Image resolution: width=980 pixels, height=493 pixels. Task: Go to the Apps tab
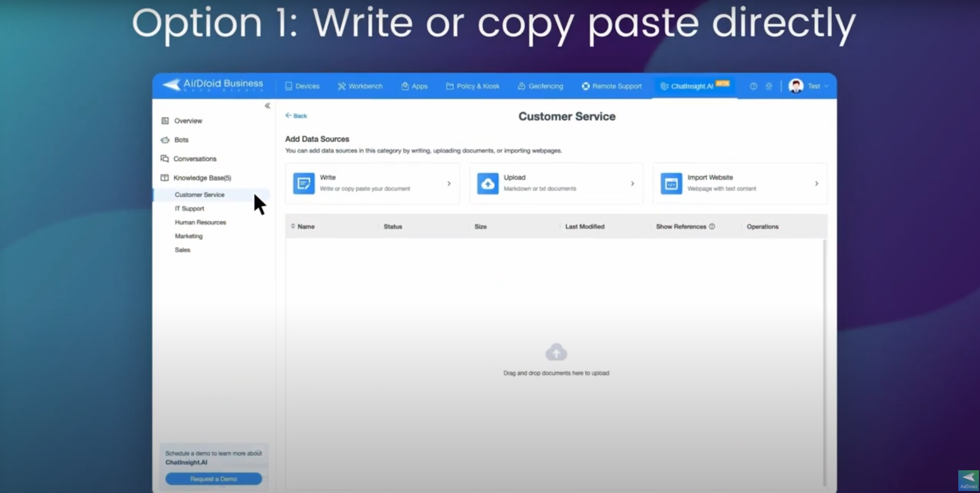click(x=415, y=86)
